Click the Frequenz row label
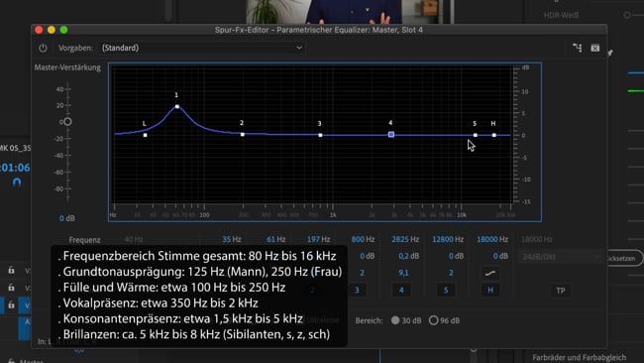The image size is (644, 363). pos(84,240)
